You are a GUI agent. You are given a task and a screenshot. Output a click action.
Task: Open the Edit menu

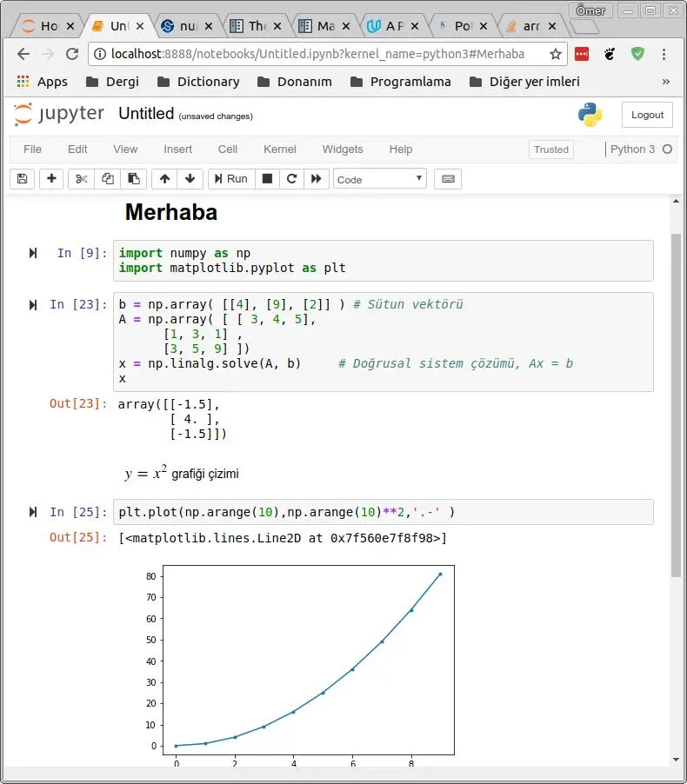pyautogui.click(x=77, y=149)
